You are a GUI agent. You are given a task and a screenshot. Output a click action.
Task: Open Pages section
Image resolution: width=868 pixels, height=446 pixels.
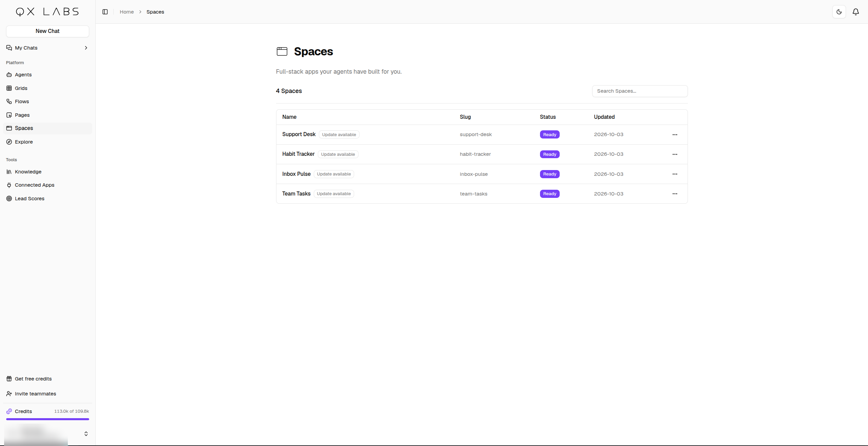tap(47, 115)
